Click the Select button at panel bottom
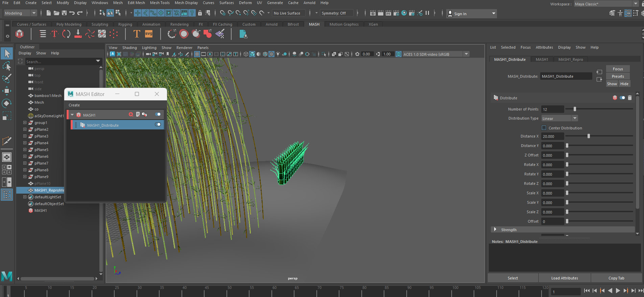644x297 pixels. pos(512,278)
